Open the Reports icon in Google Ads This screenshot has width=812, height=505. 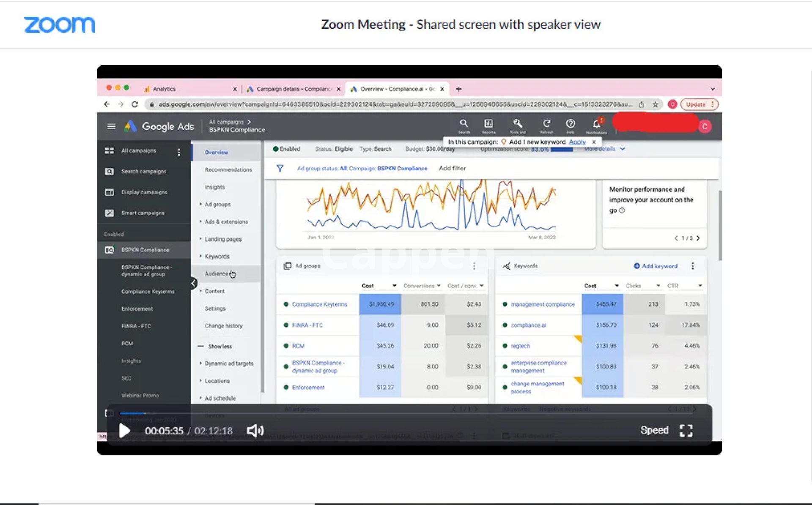[x=488, y=123]
